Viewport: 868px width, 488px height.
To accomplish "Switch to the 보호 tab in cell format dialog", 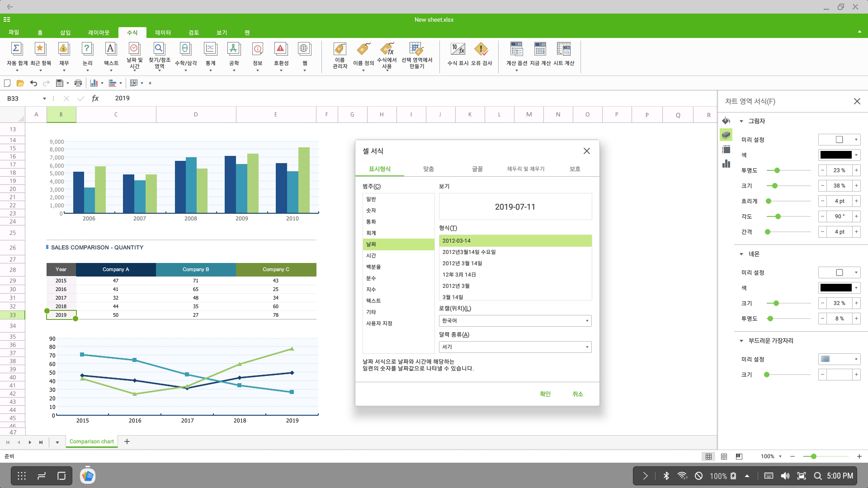I will pos(575,169).
